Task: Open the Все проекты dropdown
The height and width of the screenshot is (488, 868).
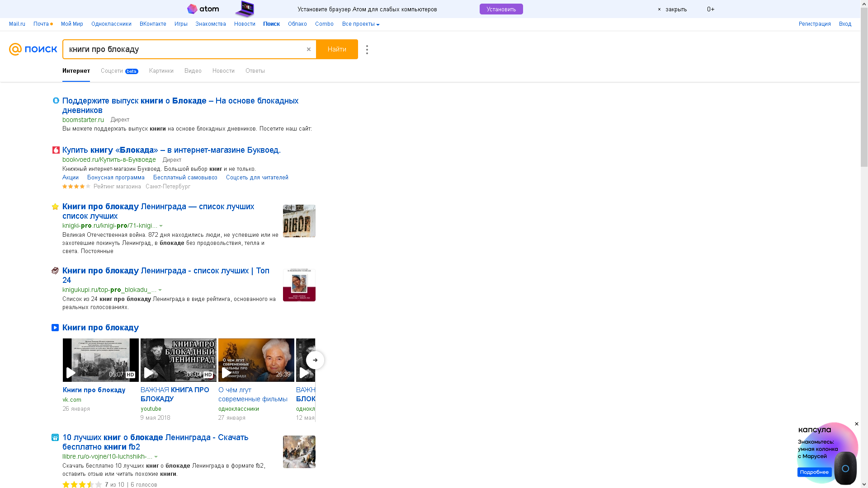Action: (x=360, y=24)
